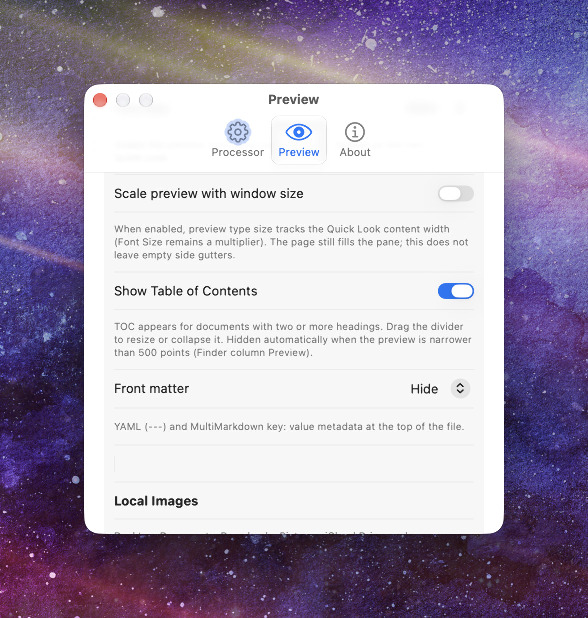This screenshot has width=588, height=618.
Task: Click the Local Images section heading
Action: pos(156,501)
